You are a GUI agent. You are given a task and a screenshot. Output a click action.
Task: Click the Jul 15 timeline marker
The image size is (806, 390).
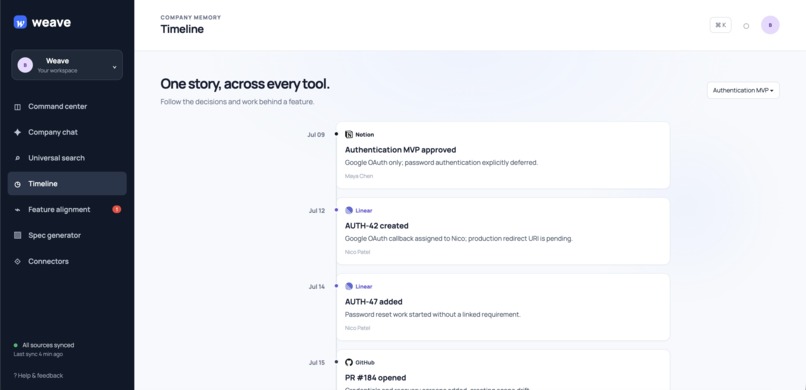pyautogui.click(x=336, y=362)
